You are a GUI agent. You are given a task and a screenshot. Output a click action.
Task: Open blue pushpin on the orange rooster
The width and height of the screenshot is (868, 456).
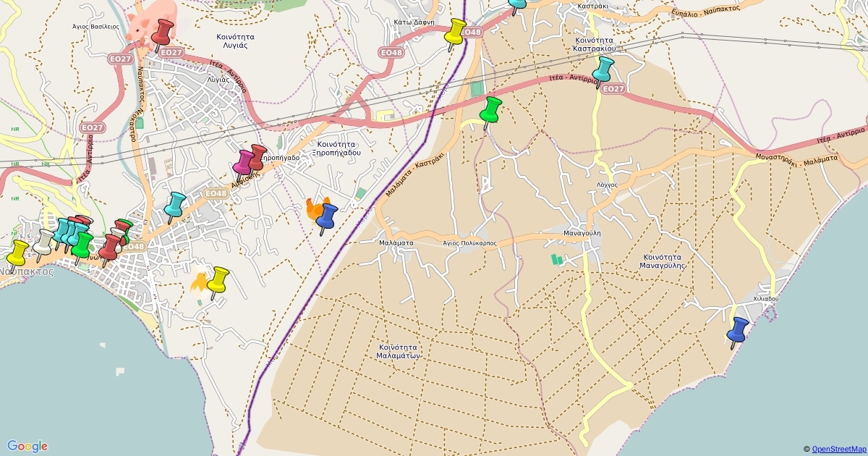click(x=328, y=216)
